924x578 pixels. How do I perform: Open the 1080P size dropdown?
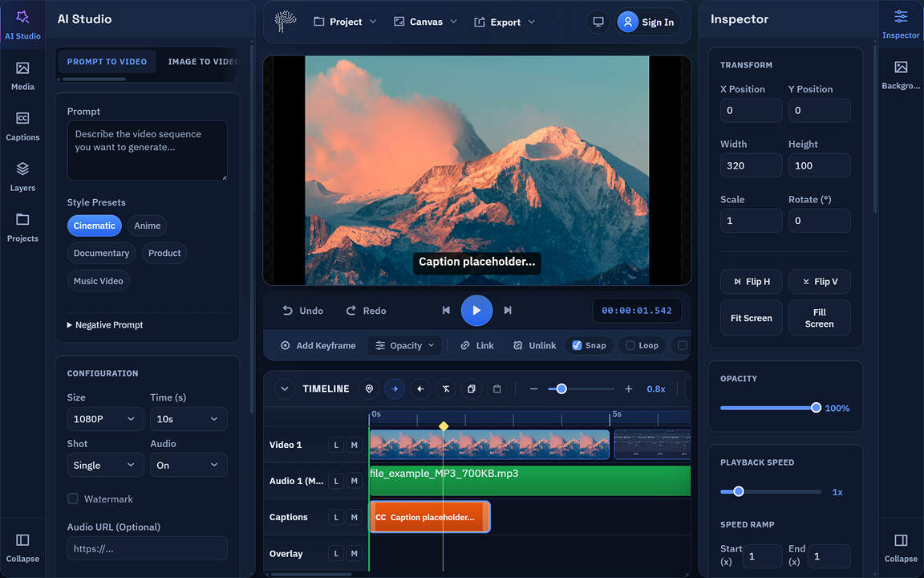(x=105, y=418)
